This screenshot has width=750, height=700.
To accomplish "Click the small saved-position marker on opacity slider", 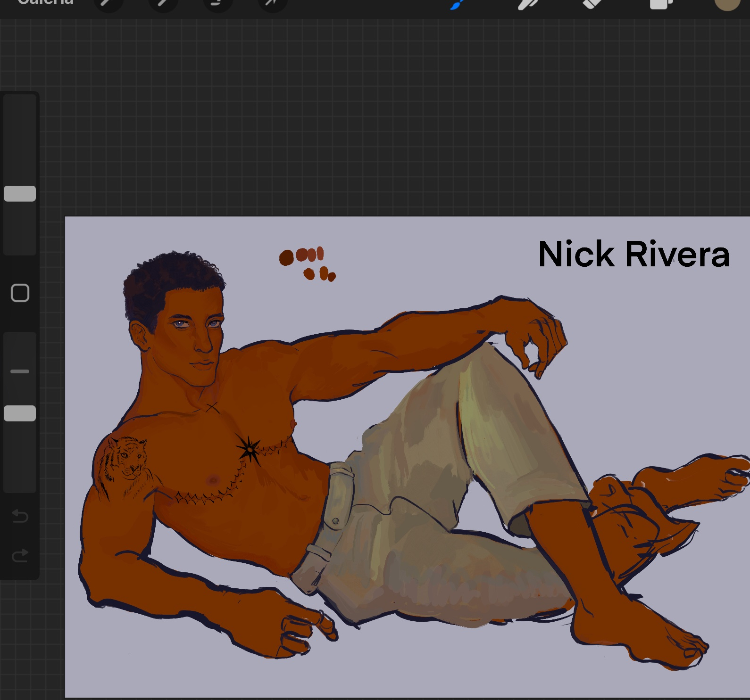I will coord(20,371).
